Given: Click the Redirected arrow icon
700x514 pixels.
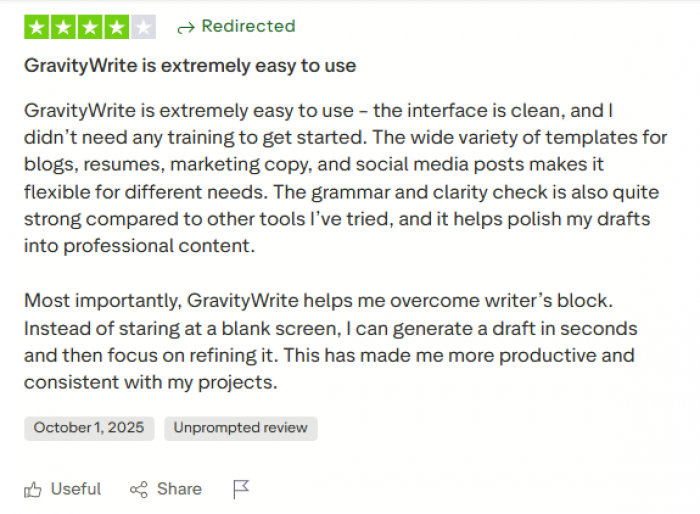Looking at the screenshot, I should 185,28.
